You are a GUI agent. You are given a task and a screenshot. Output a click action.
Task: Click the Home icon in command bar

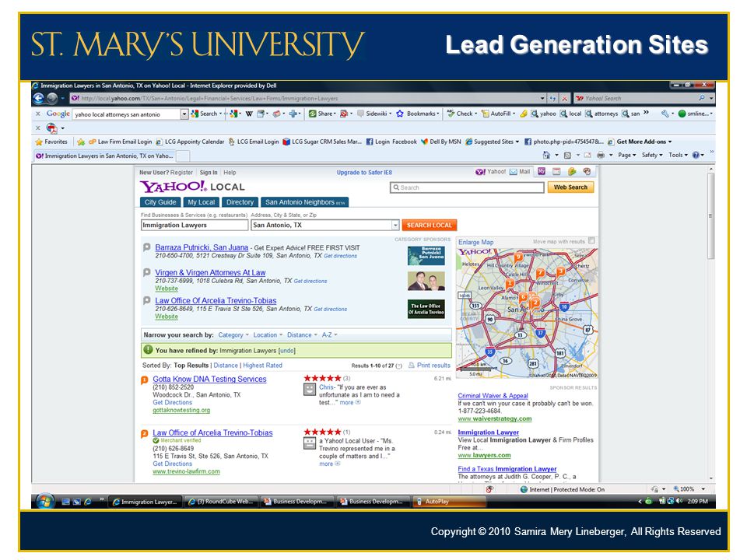tap(546, 156)
